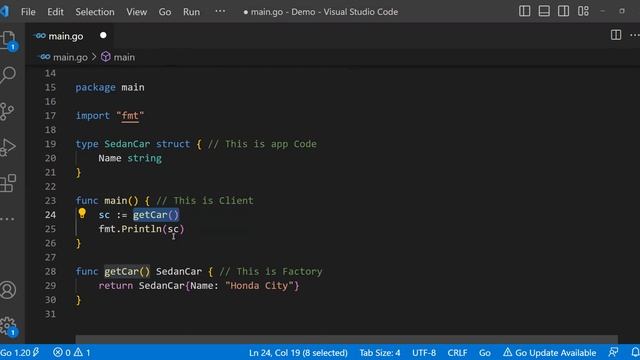Click the VS Code logo icon

pos(4,11)
